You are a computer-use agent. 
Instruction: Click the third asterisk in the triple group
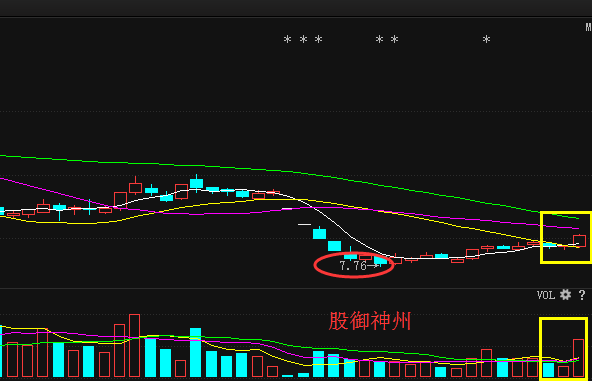(319, 39)
